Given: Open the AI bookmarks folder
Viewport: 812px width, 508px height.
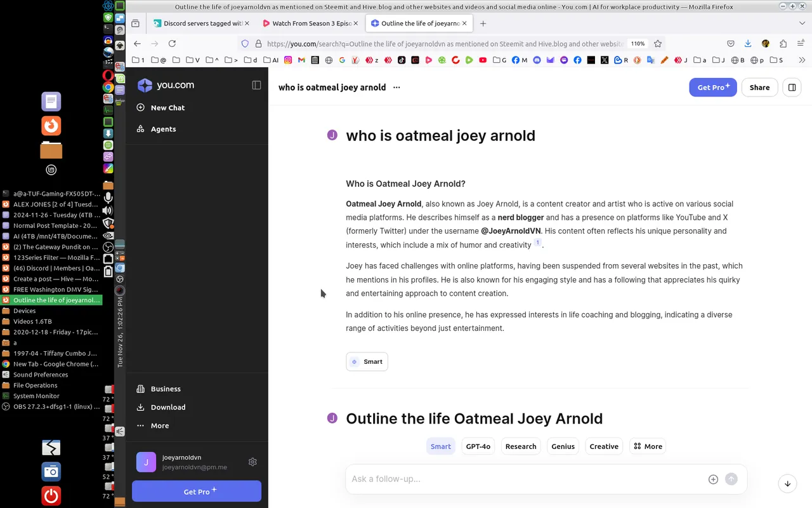Looking at the screenshot, I should pyautogui.click(x=270, y=60).
